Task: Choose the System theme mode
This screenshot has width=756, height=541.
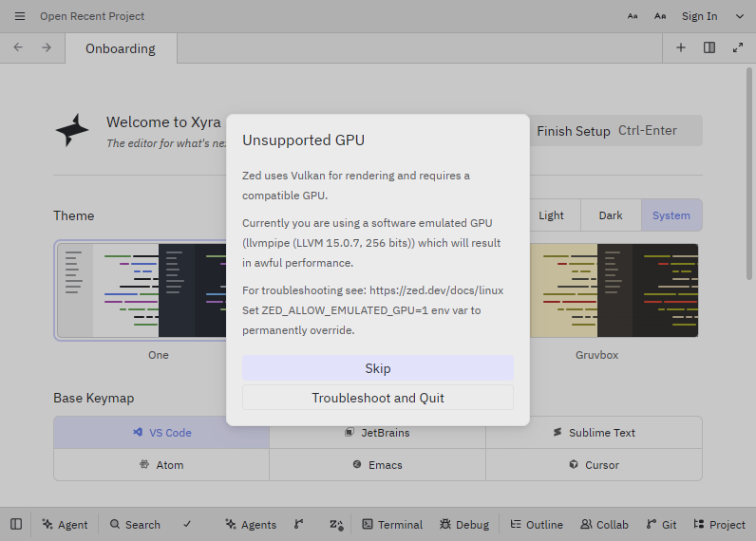Action: pyautogui.click(x=671, y=215)
